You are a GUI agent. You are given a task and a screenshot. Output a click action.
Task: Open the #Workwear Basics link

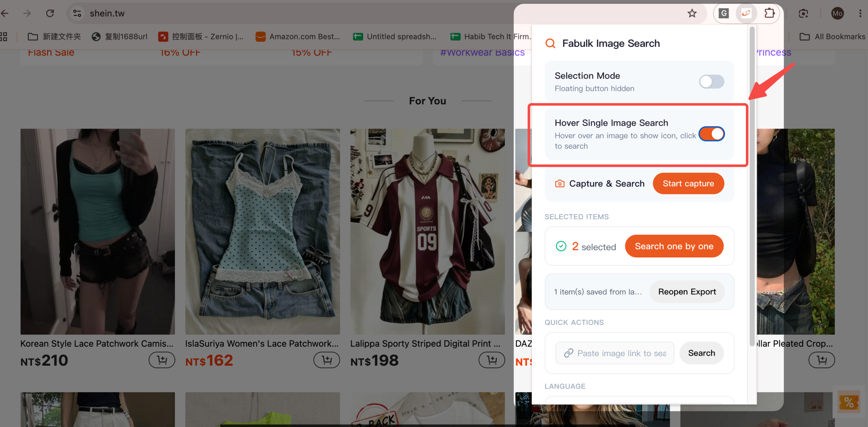click(482, 53)
